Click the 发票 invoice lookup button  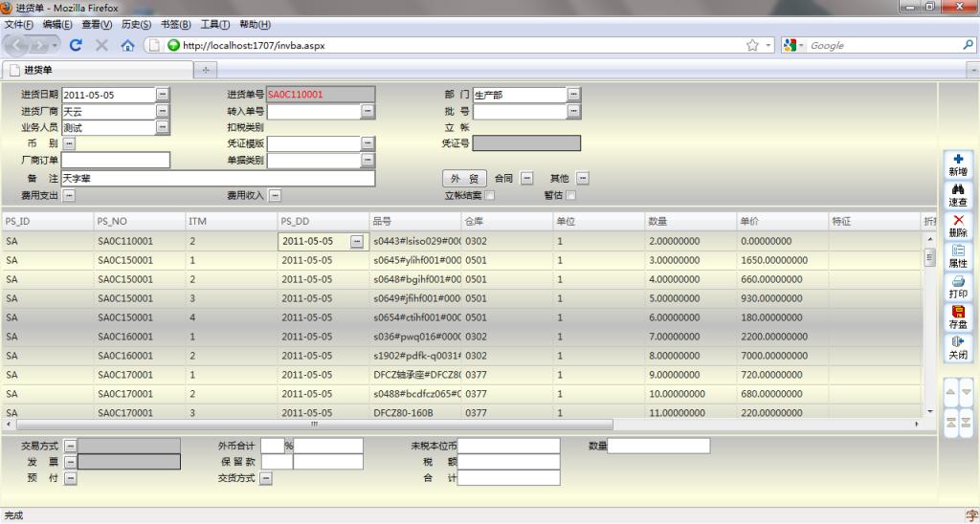pyautogui.click(x=71, y=462)
